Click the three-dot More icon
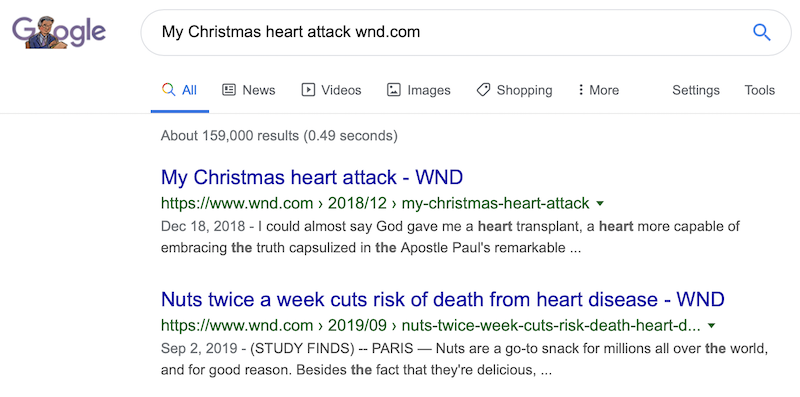The height and width of the screenshot is (397, 800). click(x=581, y=90)
